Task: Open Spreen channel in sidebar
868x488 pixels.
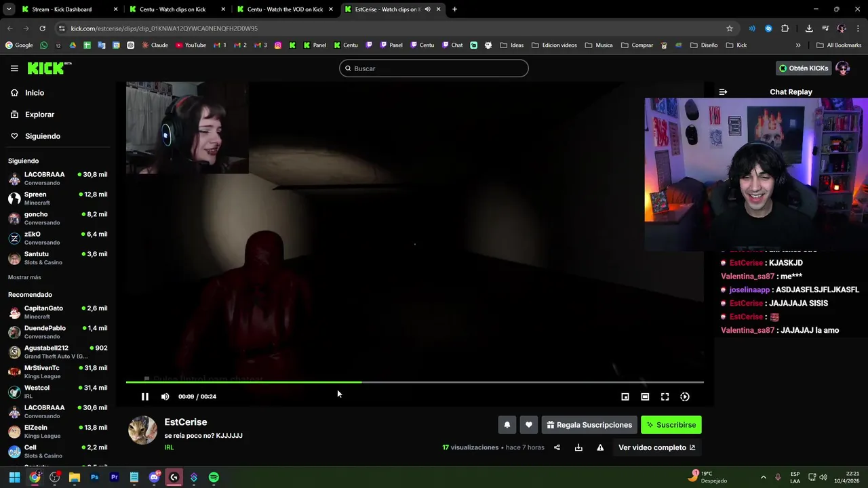Action: 58,198
